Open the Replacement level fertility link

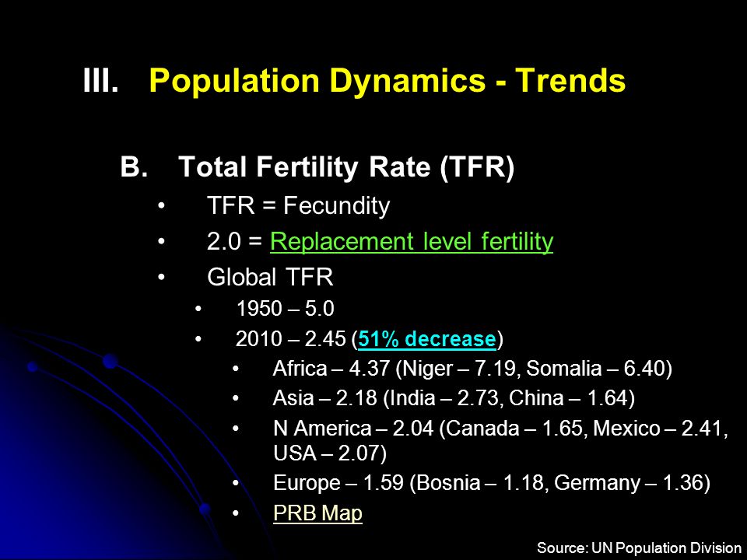coord(412,241)
